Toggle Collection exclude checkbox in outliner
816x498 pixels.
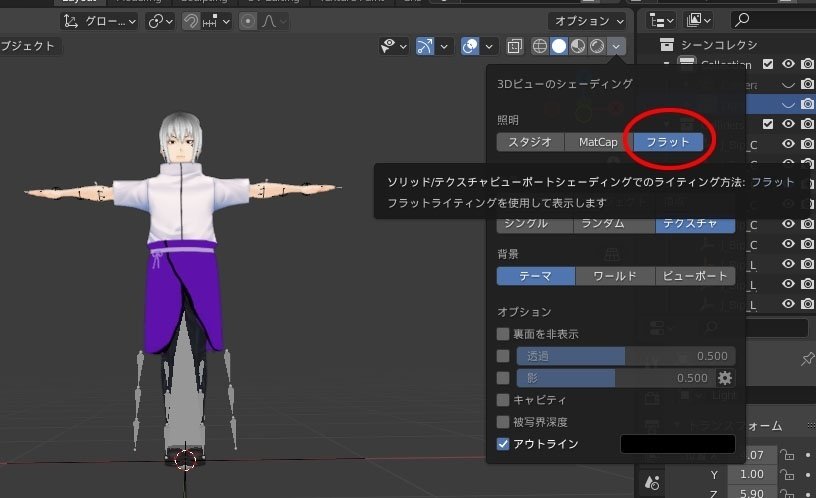point(768,64)
